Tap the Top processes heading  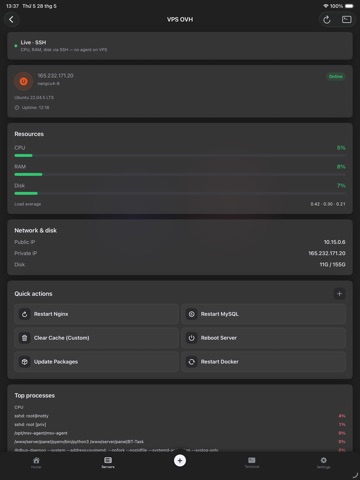point(35,396)
